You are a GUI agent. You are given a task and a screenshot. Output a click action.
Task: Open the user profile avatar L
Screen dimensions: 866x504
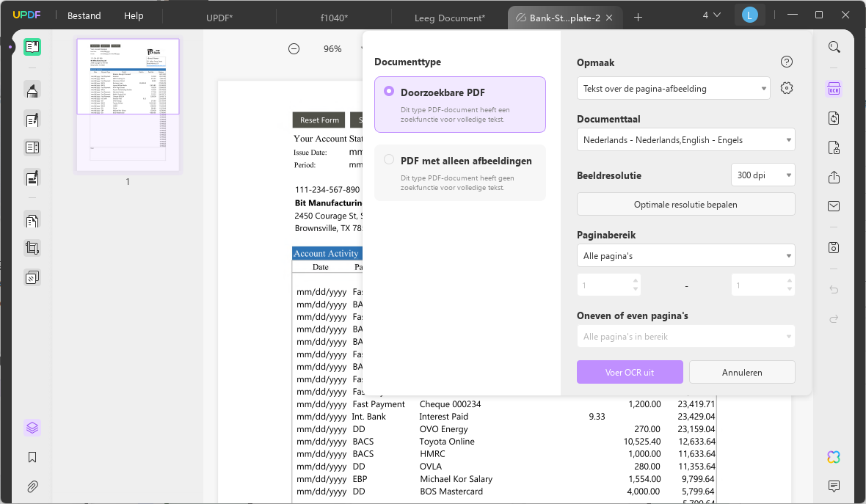(749, 15)
